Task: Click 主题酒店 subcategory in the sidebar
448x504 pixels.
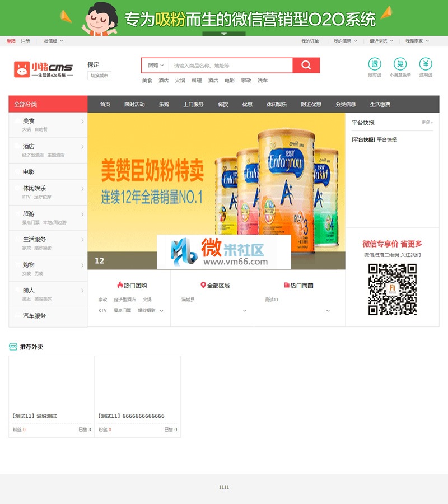Action: pos(56,155)
